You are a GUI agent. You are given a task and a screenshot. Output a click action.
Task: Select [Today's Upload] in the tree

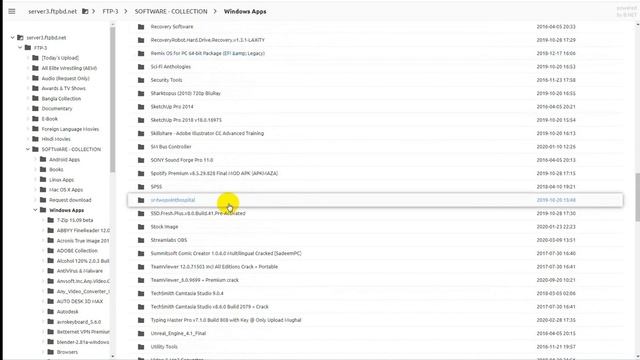tap(60, 58)
